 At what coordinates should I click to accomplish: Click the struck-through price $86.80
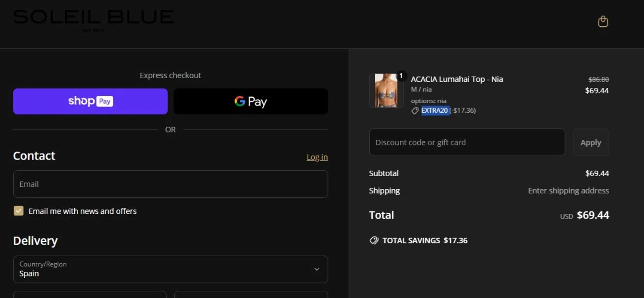point(598,80)
